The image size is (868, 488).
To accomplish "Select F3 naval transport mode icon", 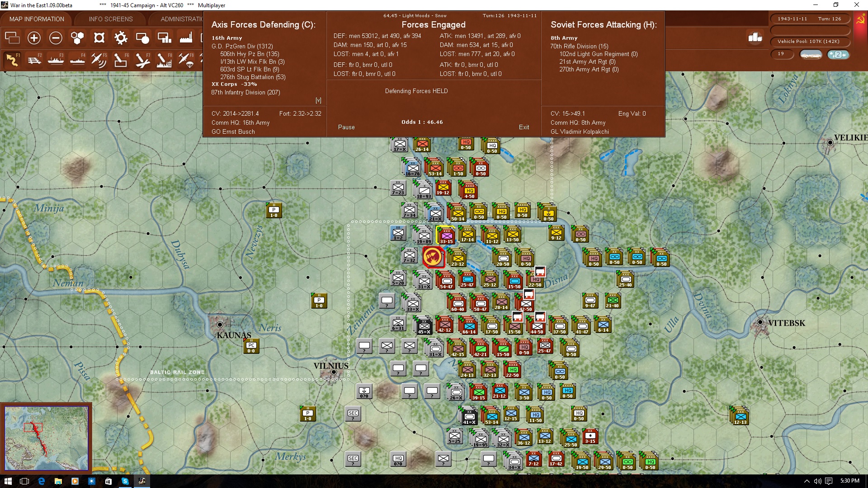I will click(56, 60).
